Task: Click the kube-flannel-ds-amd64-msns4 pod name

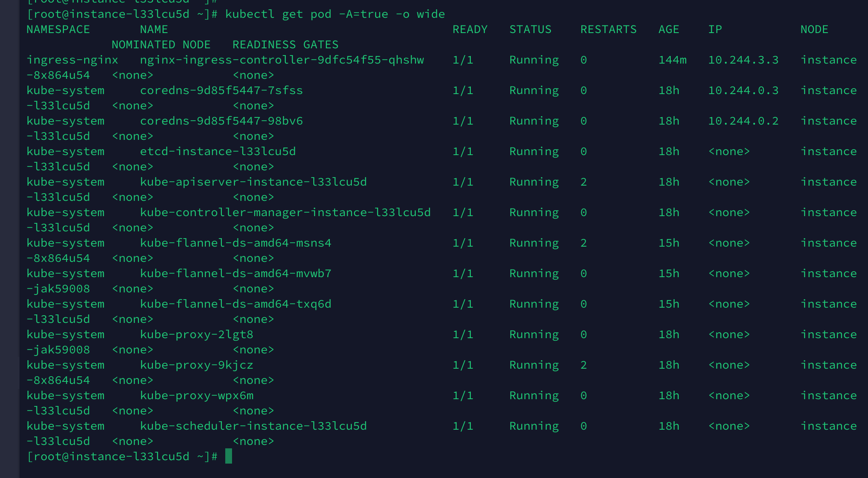Action: [x=235, y=243]
